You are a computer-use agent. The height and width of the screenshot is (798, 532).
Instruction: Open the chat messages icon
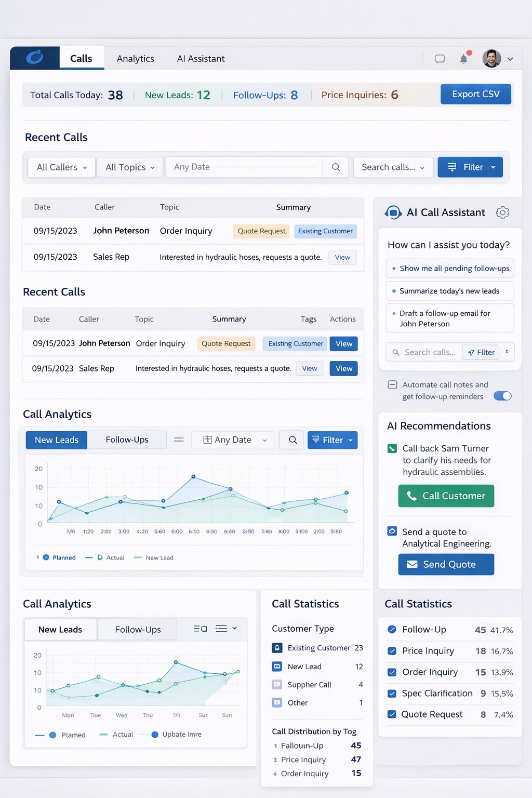point(440,59)
